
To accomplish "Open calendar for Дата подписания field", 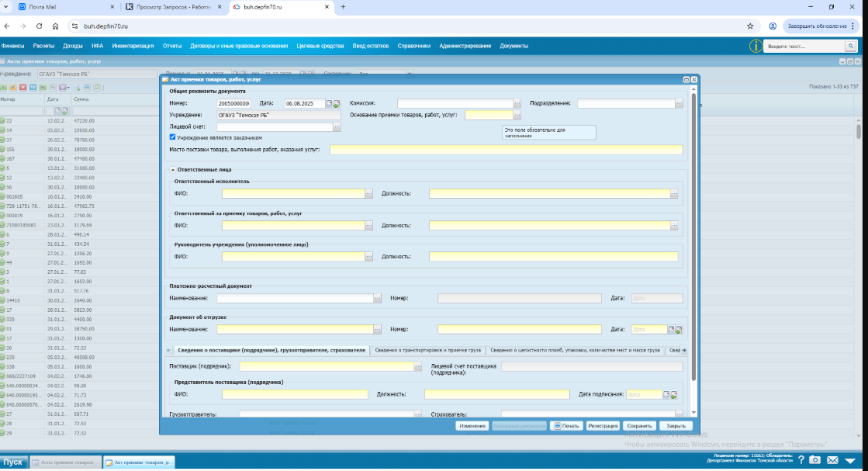I will point(666,395).
